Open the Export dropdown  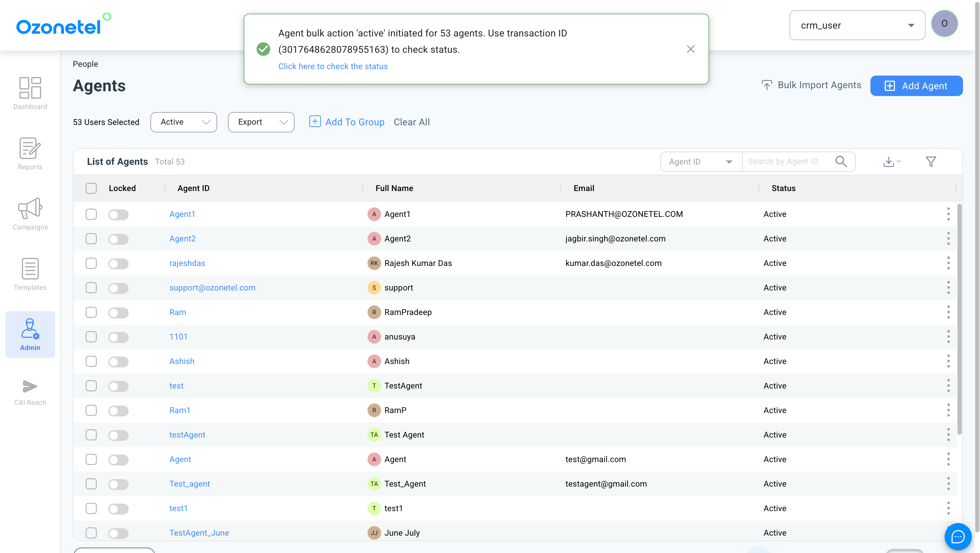[x=261, y=122]
